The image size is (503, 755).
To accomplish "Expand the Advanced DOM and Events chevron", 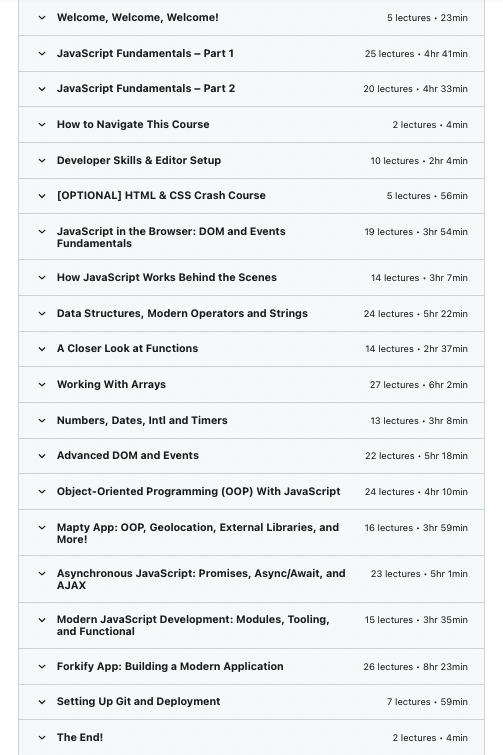I will click(42, 456).
